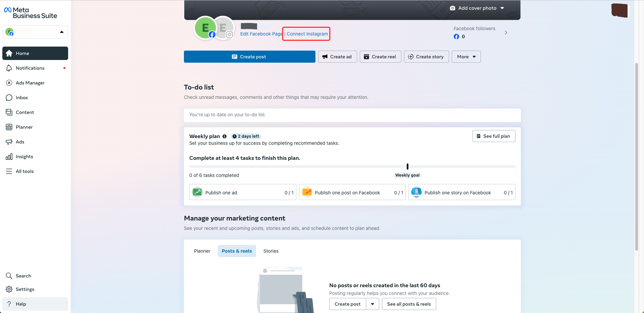644x313 pixels.
Task: Click the blue Create post button
Action: [250, 57]
